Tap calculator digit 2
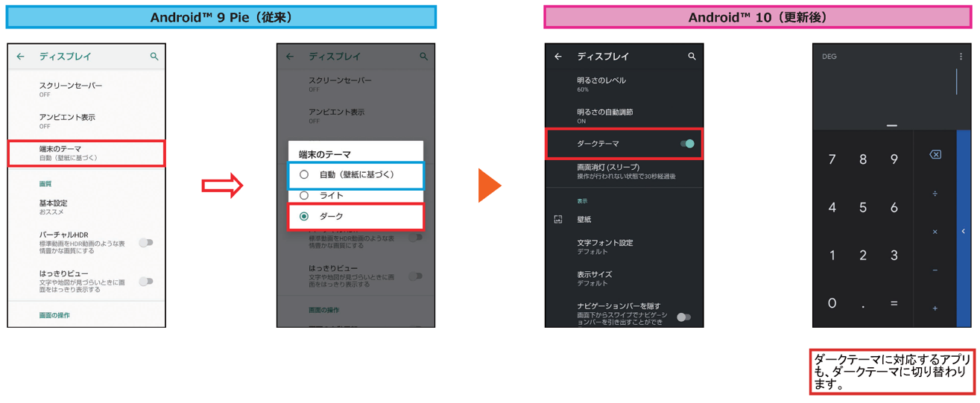Viewport: 980px width, 403px height. 863,256
